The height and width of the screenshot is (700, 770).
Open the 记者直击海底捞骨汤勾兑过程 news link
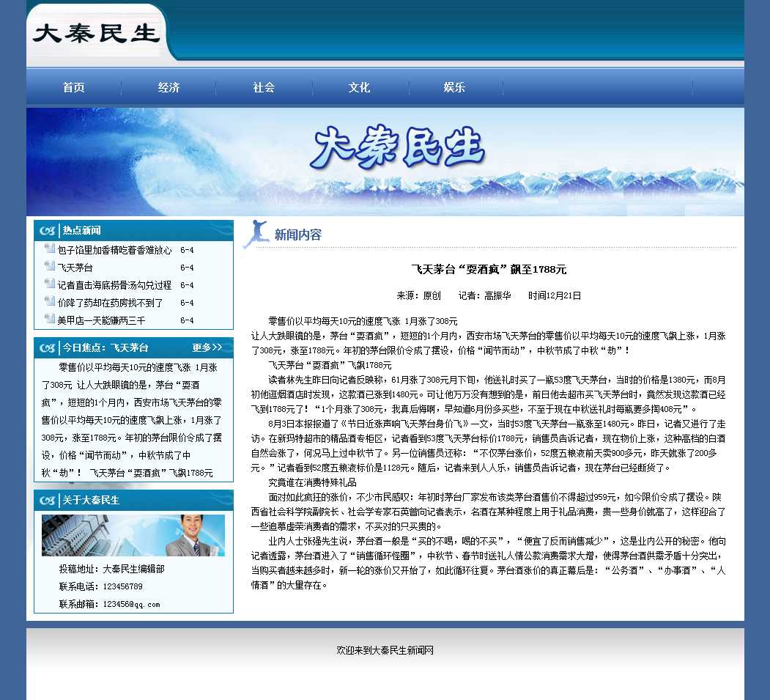[114, 285]
